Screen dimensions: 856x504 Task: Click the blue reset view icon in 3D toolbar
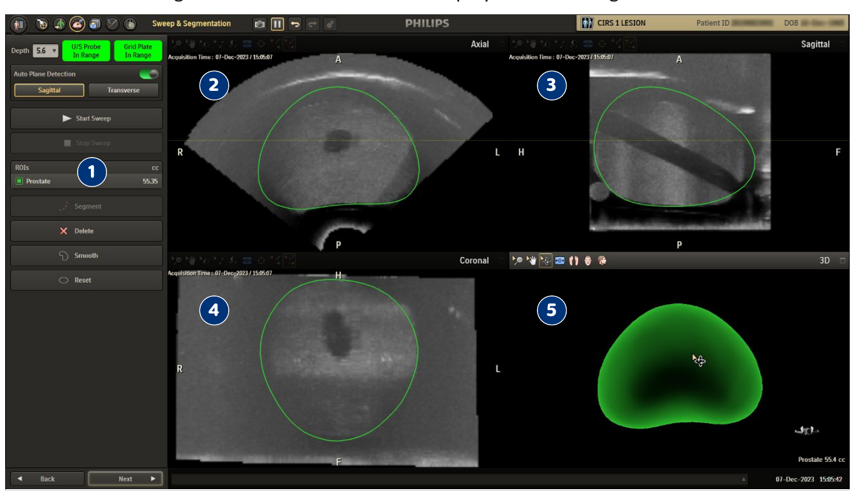[x=560, y=261]
